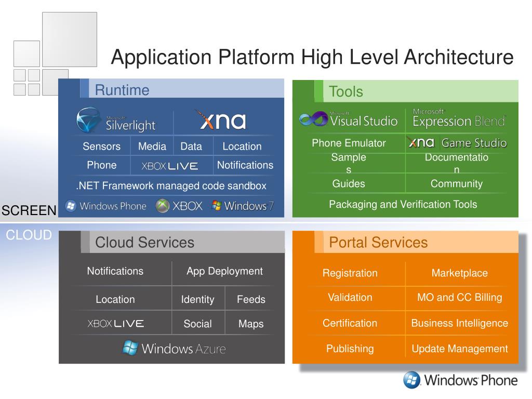Image resolution: width=532 pixels, height=399 pixels.
Task: Click Maps in Cloud Services
Action: coord(251,324)
